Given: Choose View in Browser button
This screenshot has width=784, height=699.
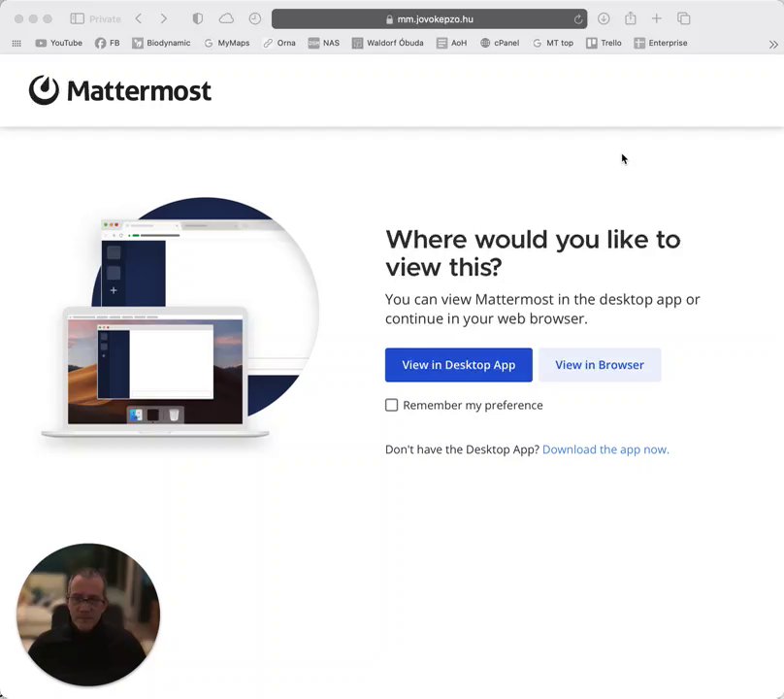Looking at the screenshot, I should pos(600,365).
